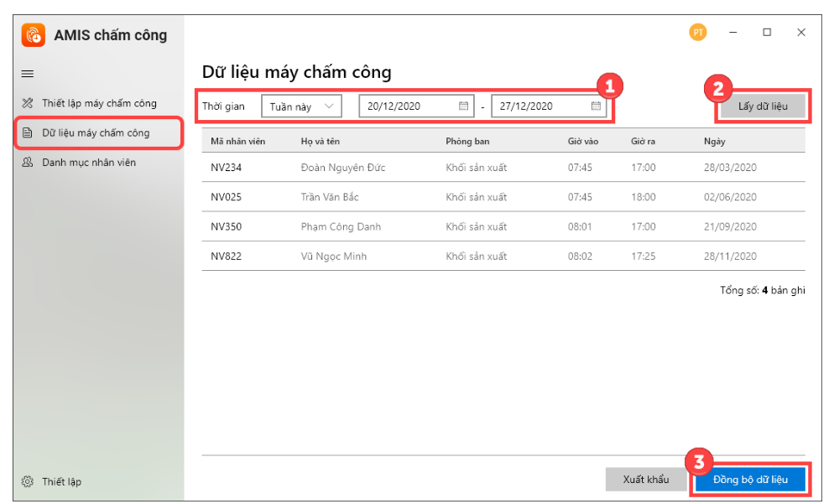Click the Dữ liệu máy chấm công document icon
The width and height of the screenshot is (834, 504).
point(27,132)
